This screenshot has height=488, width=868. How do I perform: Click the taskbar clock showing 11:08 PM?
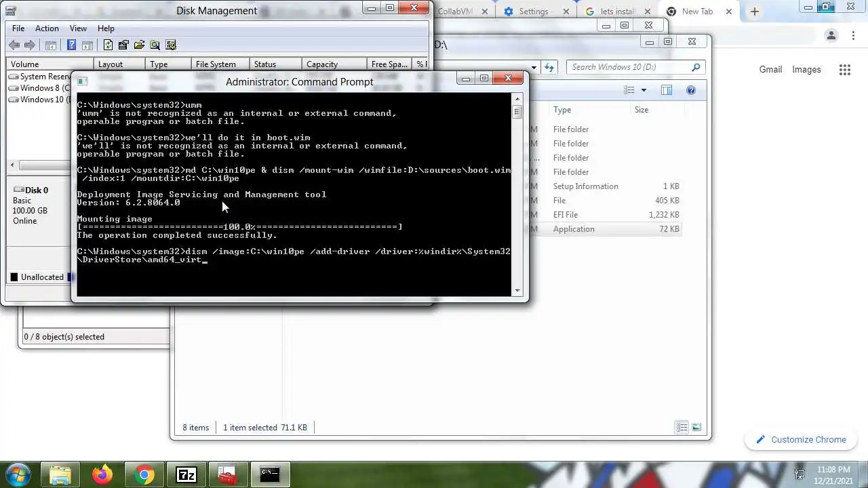pos(833,474)
